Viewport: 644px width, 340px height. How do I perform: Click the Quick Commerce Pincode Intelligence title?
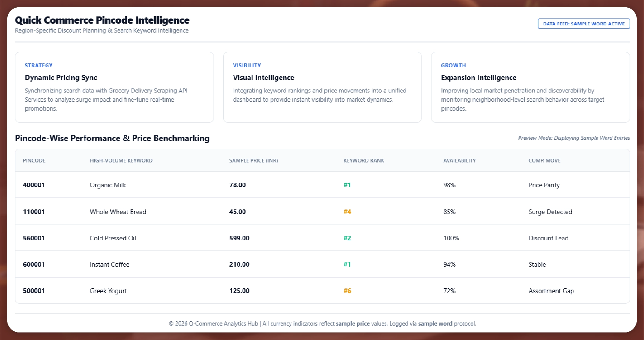pos(102,20)
